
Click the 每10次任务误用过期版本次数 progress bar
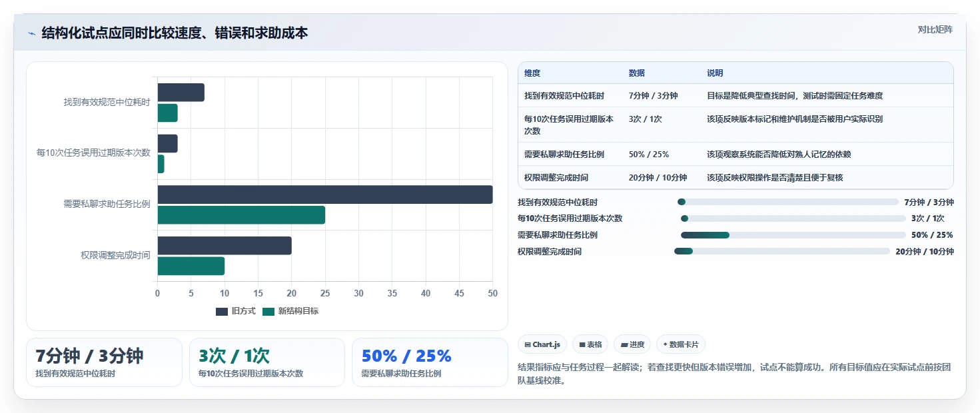[x=793, y=218]
